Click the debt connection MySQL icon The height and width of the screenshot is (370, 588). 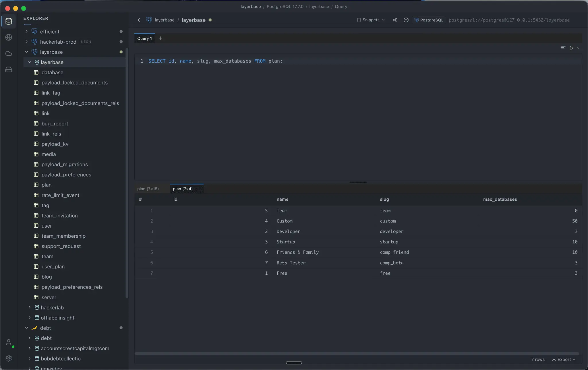(x=34, y=328)
